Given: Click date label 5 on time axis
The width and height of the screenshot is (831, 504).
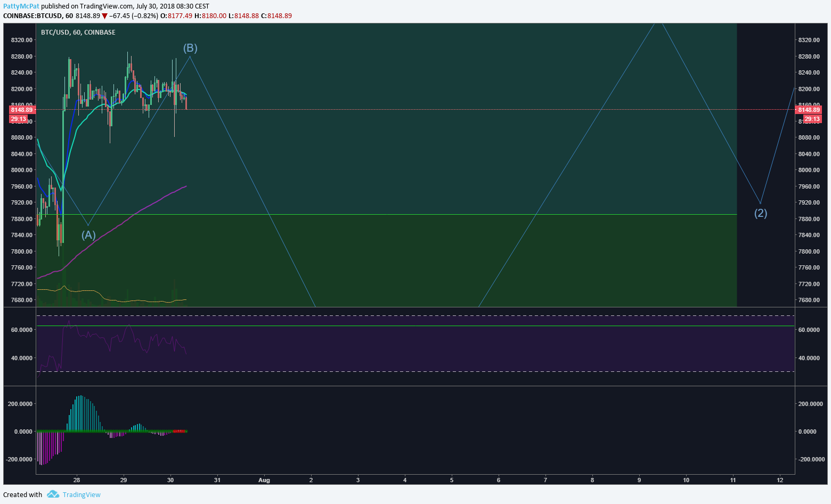Looking at the screenshot, I should 452,480.
